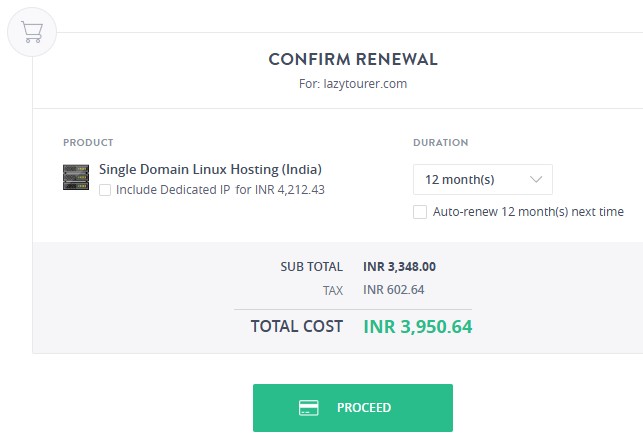
Task: Tick the Include Dedicated IP checkbox
Action: click(x=105, y=189)
